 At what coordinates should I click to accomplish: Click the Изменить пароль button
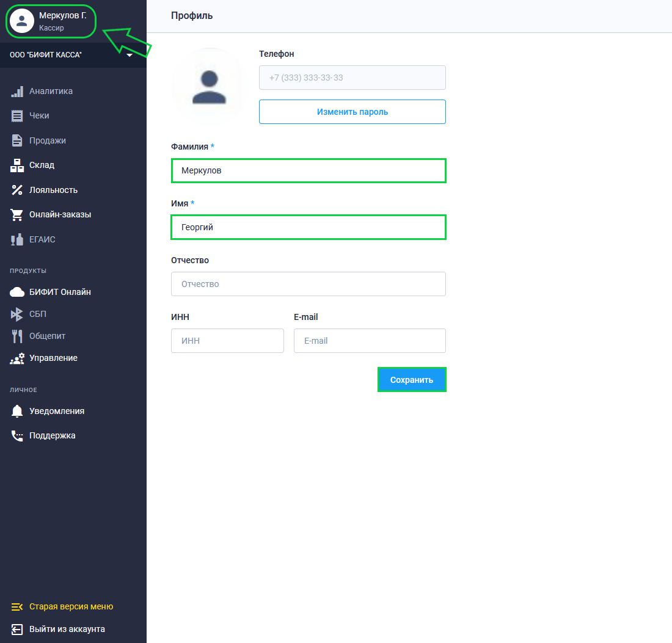352,112
